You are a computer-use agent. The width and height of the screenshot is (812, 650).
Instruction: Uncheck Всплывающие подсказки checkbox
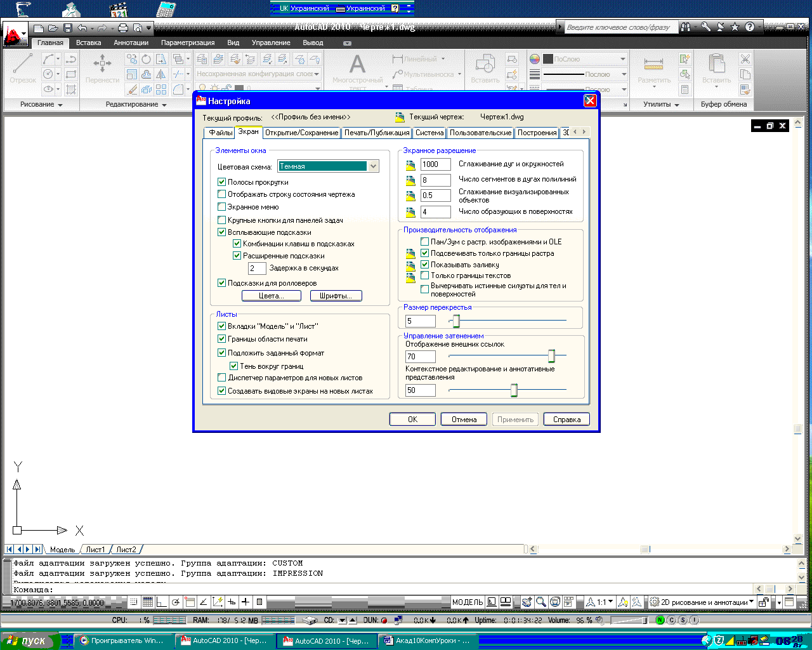click(x=221, y=232)
